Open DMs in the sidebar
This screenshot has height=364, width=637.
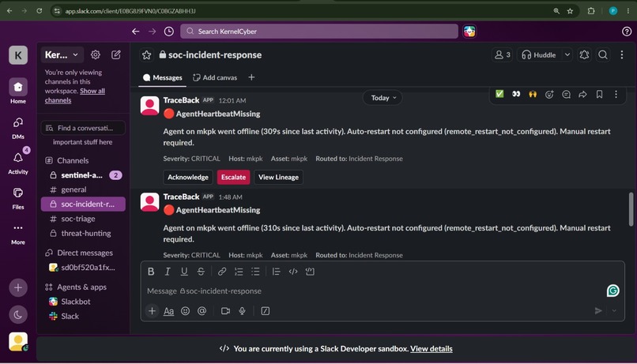[18, 128]
